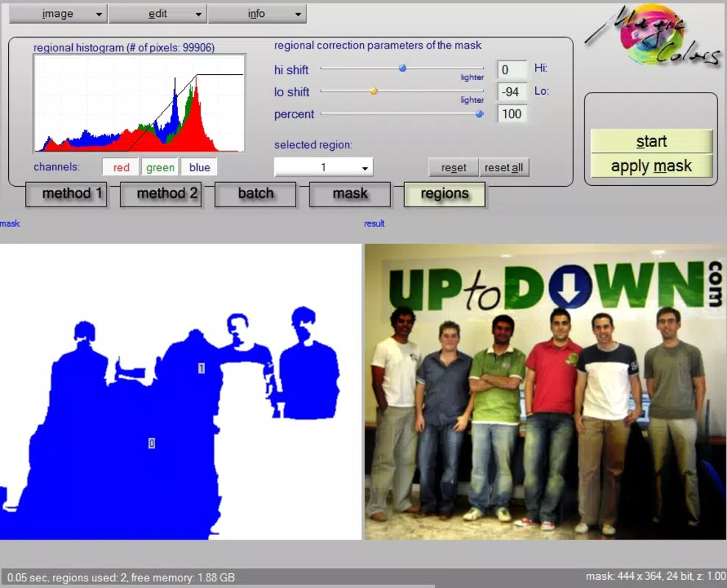Click the 'lo shift' label
727x588 pixels.
point(292,93)
